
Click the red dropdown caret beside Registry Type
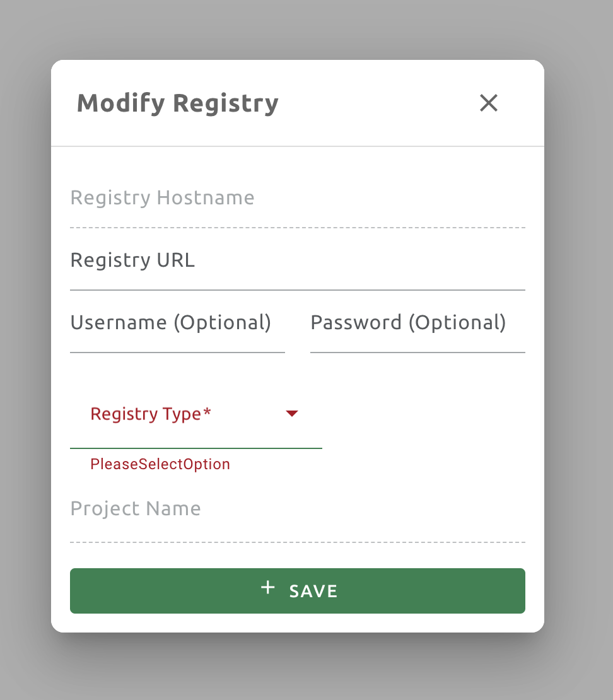(291, 414)
